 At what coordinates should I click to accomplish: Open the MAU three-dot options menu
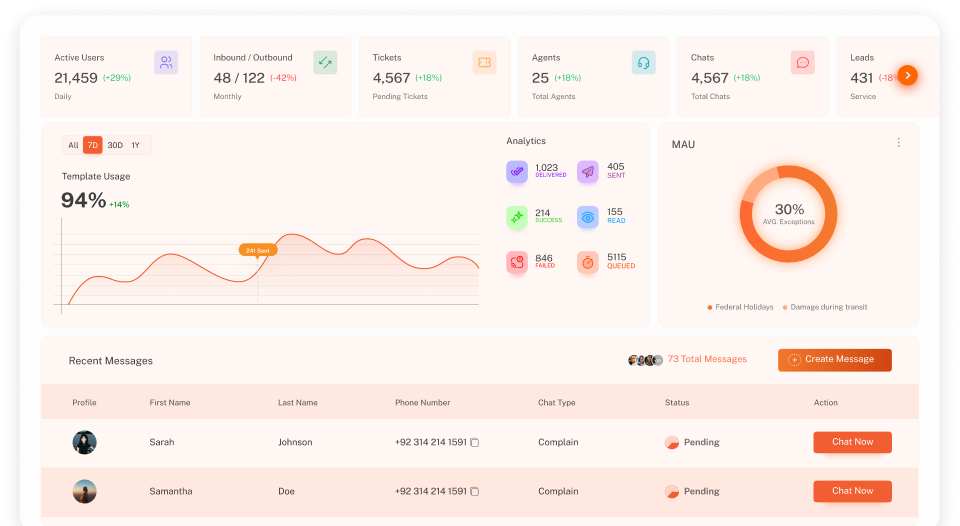pos(898,143)
